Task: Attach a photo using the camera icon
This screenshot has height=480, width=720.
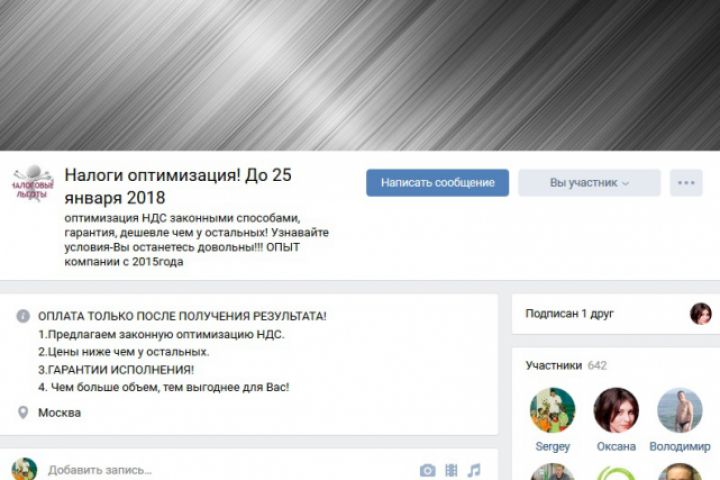Action: 428,470
